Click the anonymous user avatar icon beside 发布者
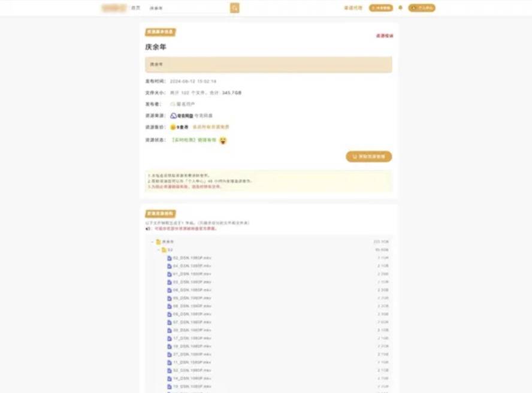The image size is (532, 393). (x=173, y=104)
